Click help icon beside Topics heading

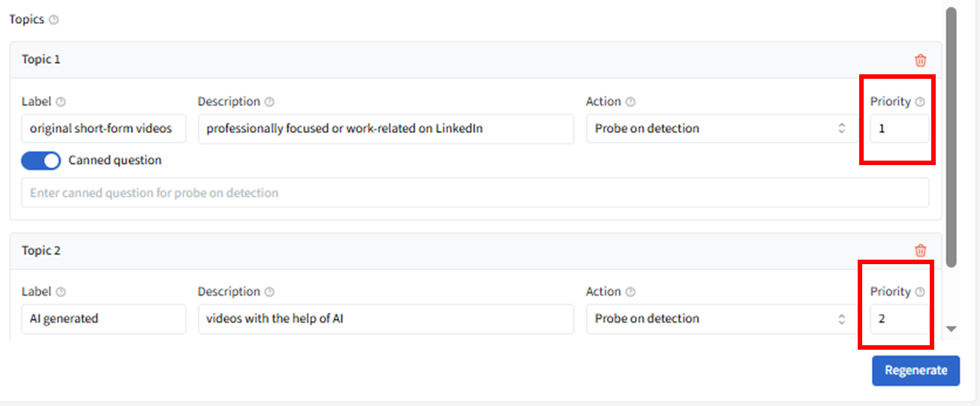tap(53, 20)
